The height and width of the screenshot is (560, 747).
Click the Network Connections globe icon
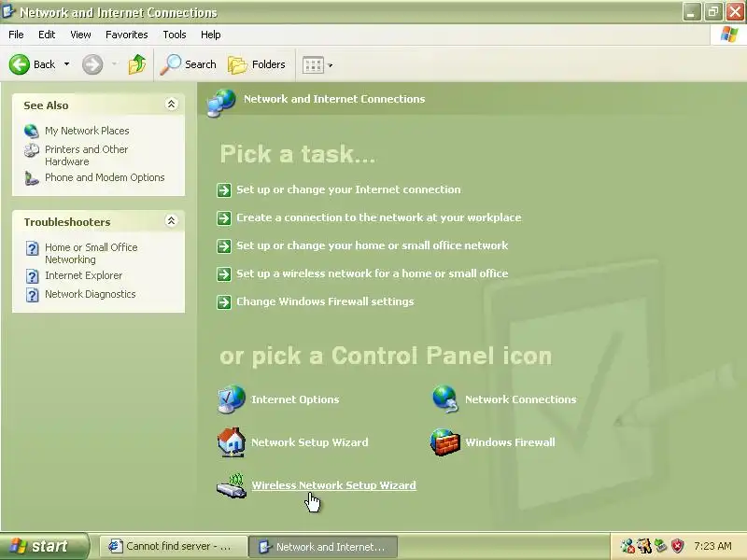[445, 399]
